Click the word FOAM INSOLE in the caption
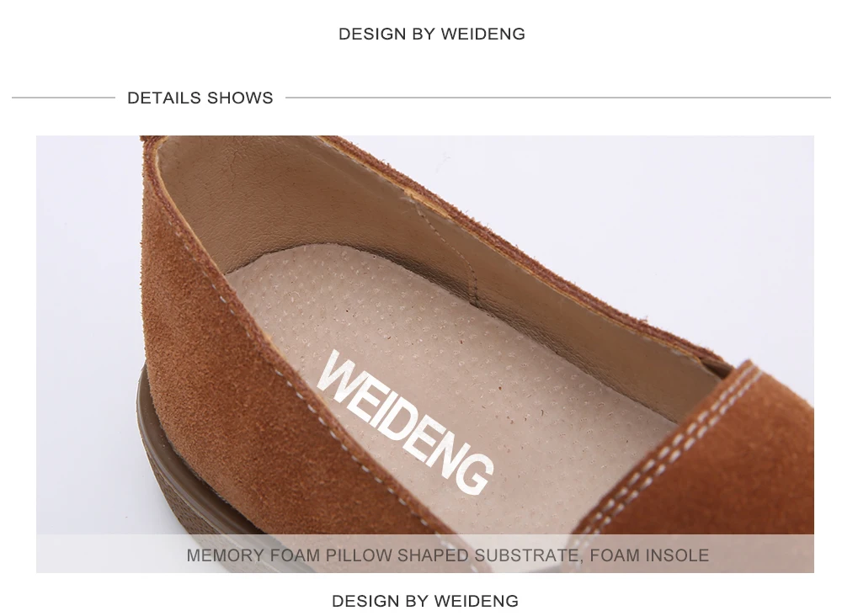Image resolution: width=842 pixels, height=616 pixels. pyautogui.click(x=649, y=555)
